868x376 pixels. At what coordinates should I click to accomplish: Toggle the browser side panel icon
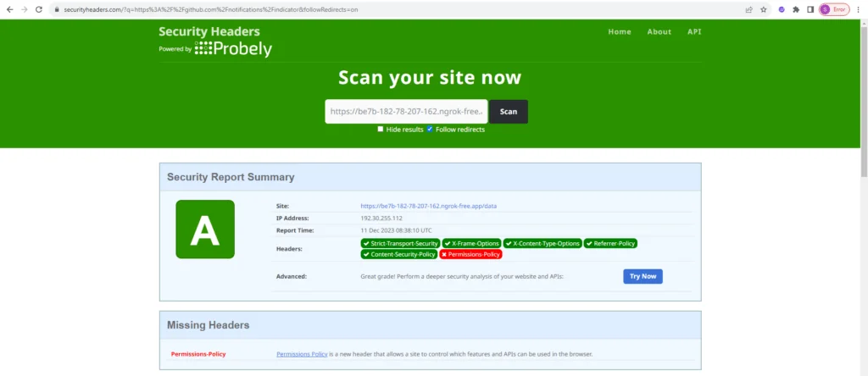(810, 9)
